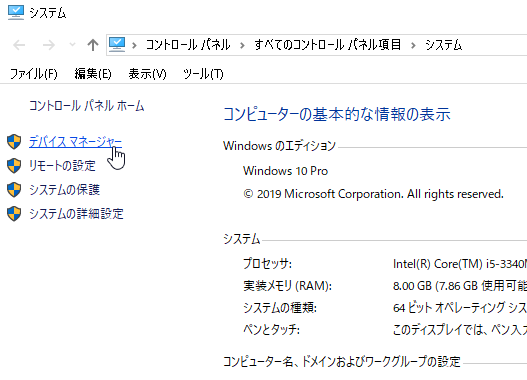Open the 表示(V) menu
Viewport: 527px width, 380px height.
147,74
